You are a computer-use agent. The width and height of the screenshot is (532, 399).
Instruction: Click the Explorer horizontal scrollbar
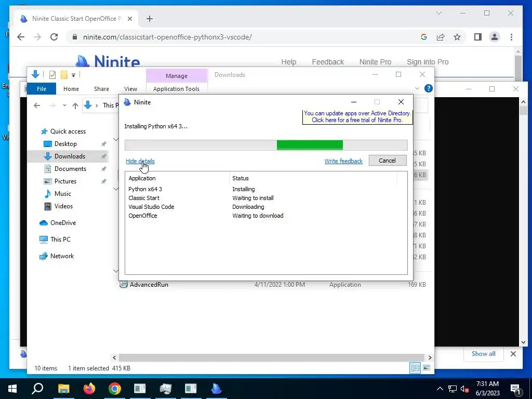coord(271,357)
